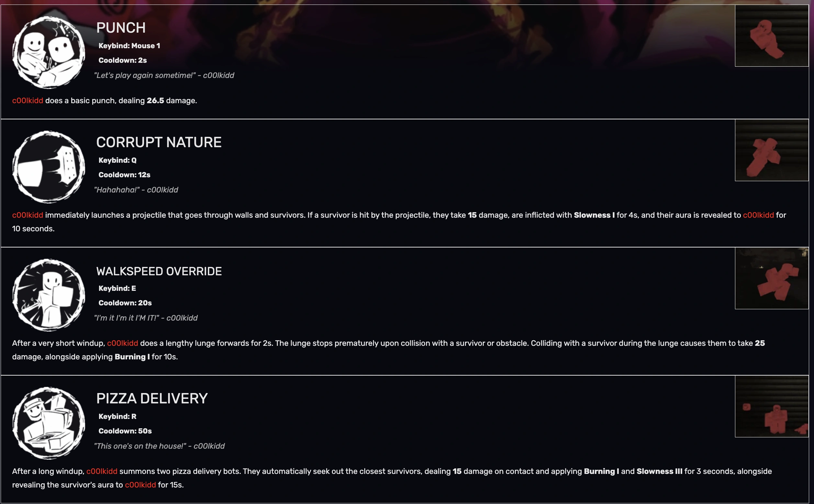Click c00lkidd link before "for 10 seconds"
The width and height of the screenshot is (814, 504).
(758, 215)
